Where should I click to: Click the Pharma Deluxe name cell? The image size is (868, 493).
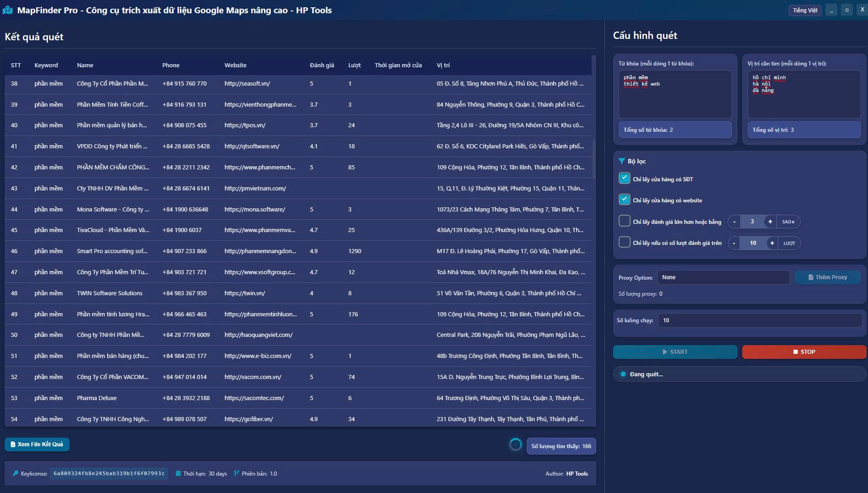(97, 398)
